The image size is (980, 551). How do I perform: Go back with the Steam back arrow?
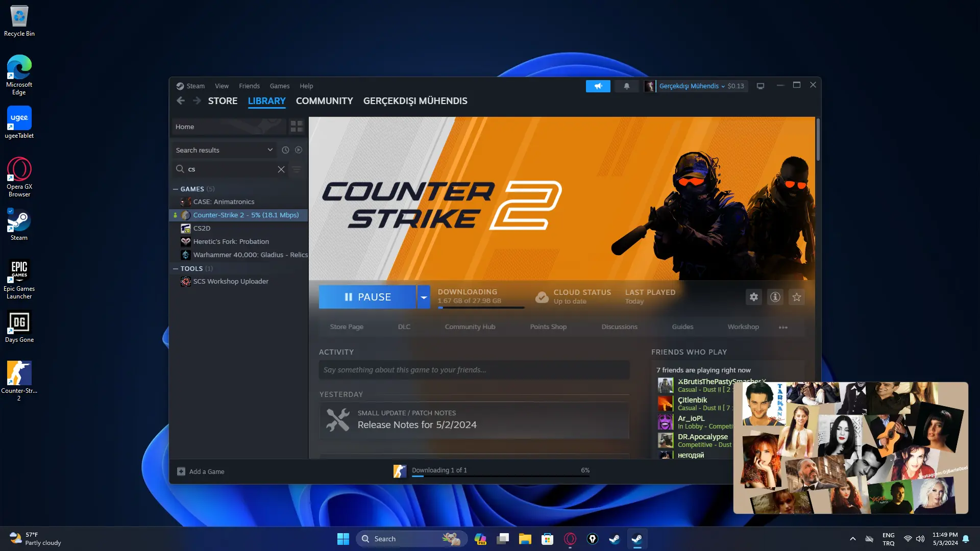pos(181,101)
